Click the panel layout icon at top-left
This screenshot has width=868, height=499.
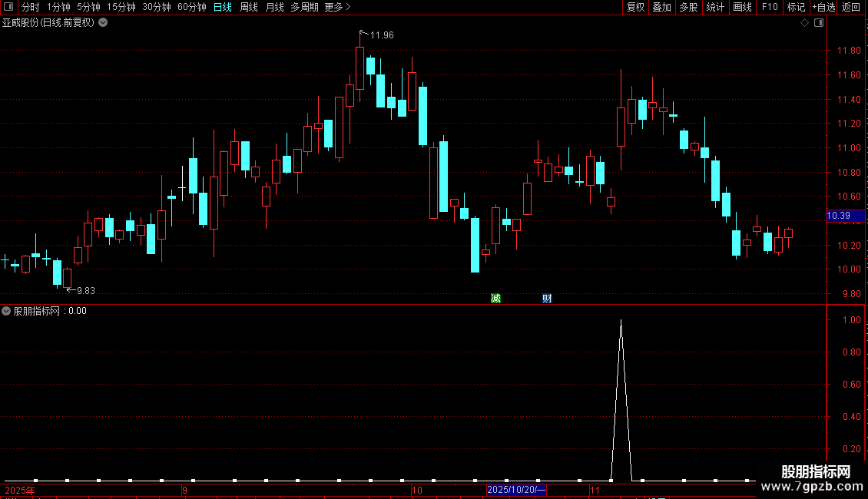8,7
